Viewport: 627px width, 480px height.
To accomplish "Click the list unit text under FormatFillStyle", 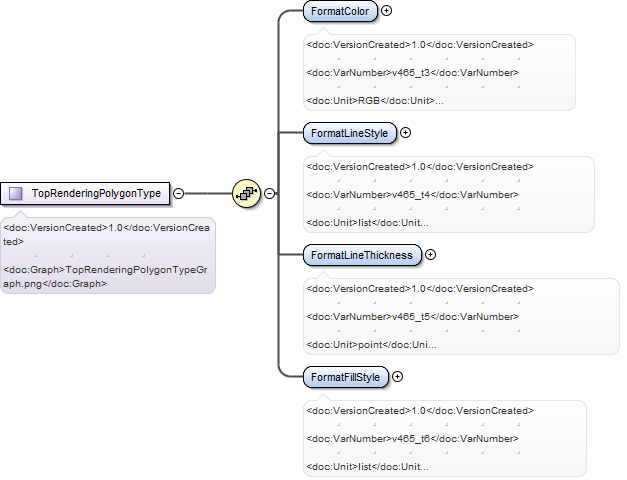I will pyautogui.click(x=367, y=467).
